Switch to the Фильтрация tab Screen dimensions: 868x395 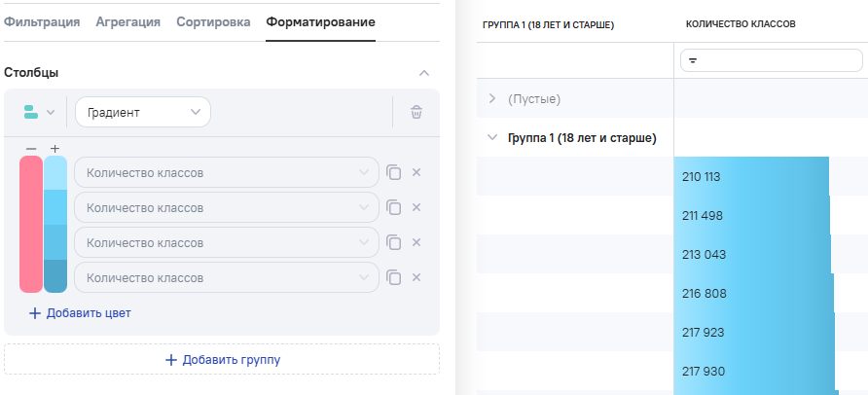[42, 21]
